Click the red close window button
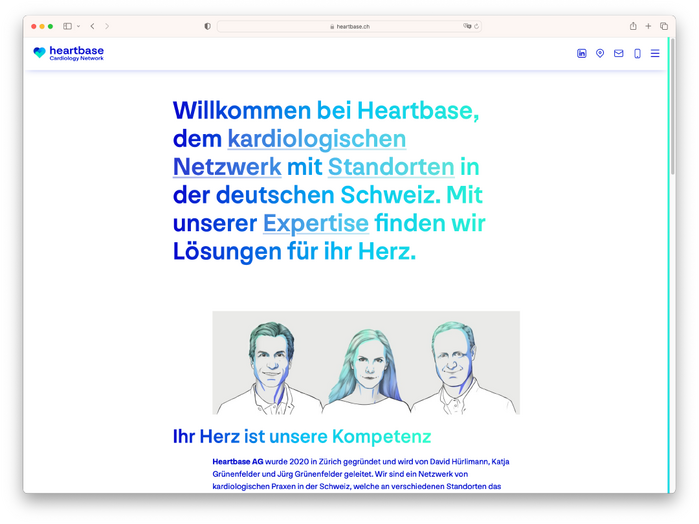This screenshot has width=699, height=524. [33, 26]
